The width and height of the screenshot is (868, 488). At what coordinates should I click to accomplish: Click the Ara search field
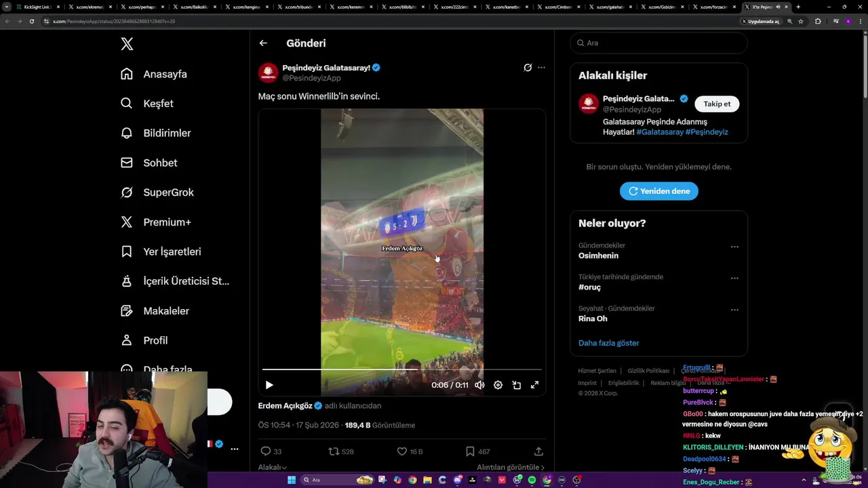659,43
